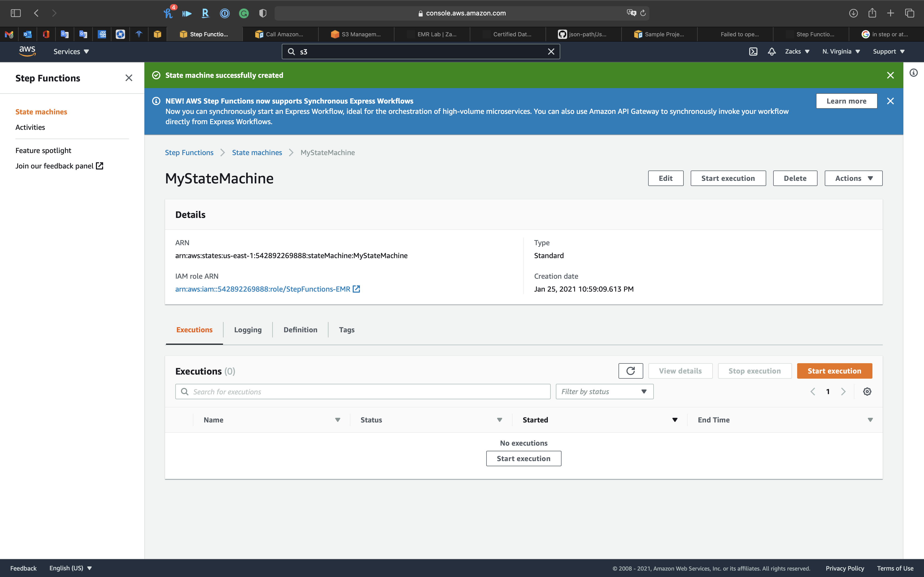The image size is (924, 577).
Task: Click the Search for executions field
Action: coord(363,392)
